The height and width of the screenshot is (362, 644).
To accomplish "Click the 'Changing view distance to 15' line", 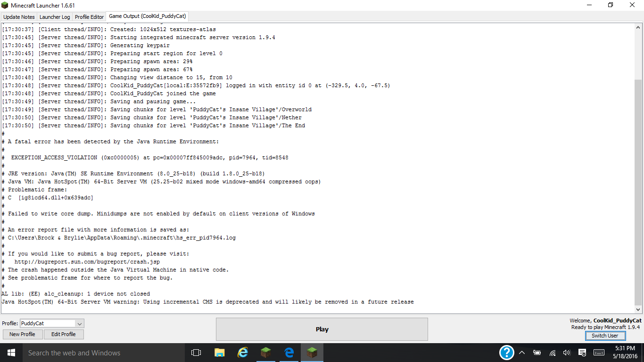I will tap(117, 77).
